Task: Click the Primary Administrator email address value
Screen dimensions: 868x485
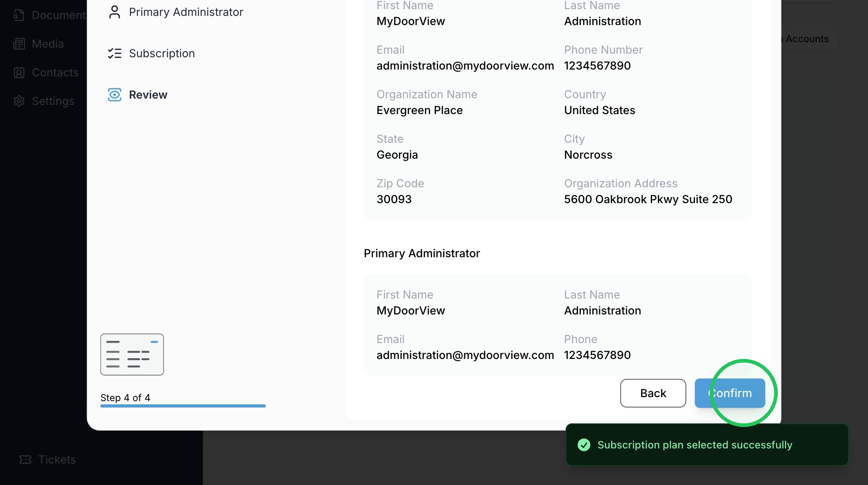Action: pos(465,355)
